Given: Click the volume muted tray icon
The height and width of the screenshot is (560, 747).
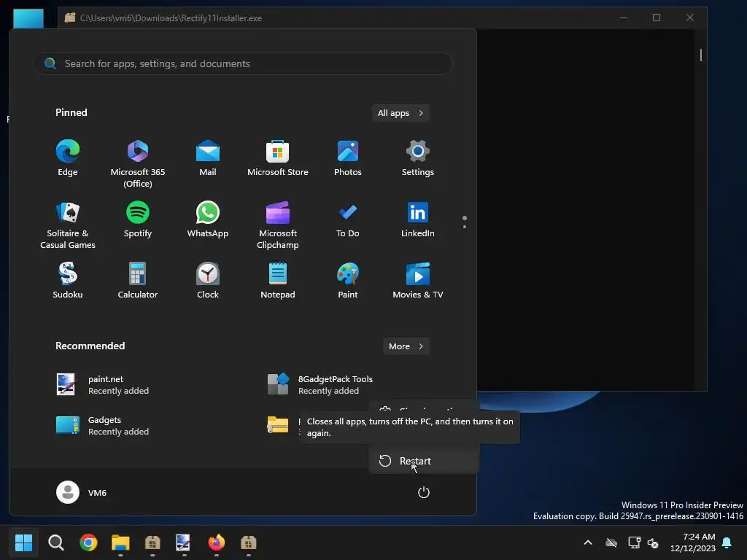Looking at the screenshot, I should [x=653, y=542].
